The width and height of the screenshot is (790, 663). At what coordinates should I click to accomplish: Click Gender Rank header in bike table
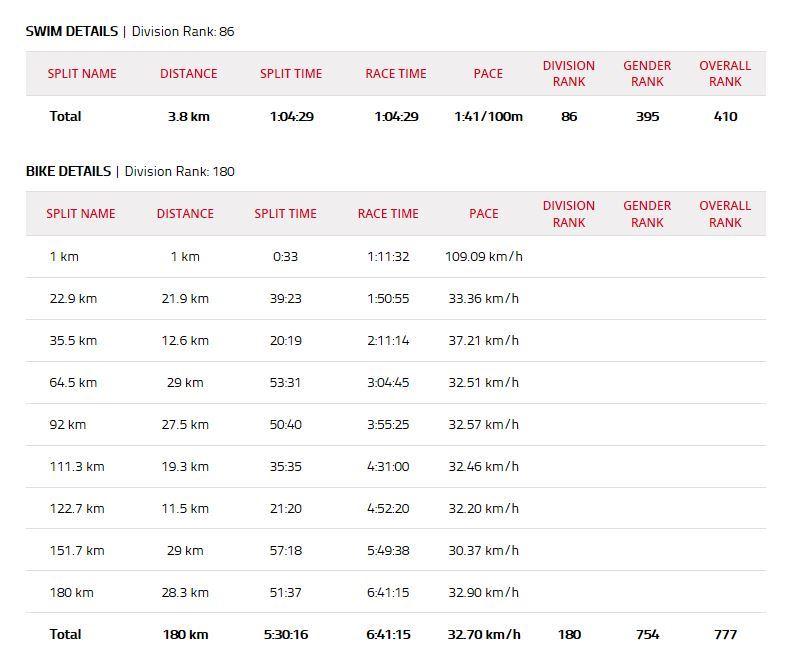coord(647,214)
